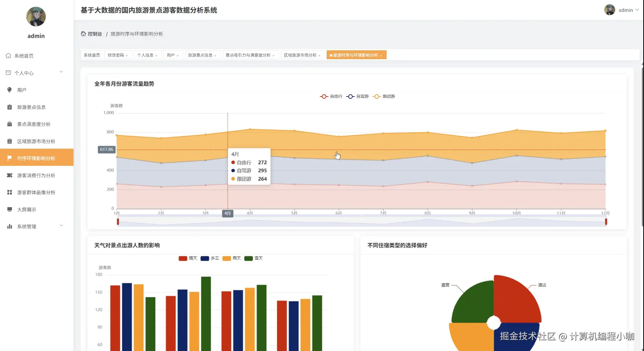Click the 天气对景点出游人数的影响 title
Viewport: 644px width, 351px height.
coord(127,246)
